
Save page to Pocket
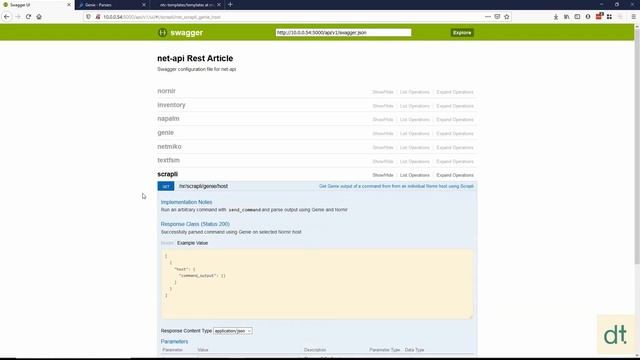click(497, 17)
